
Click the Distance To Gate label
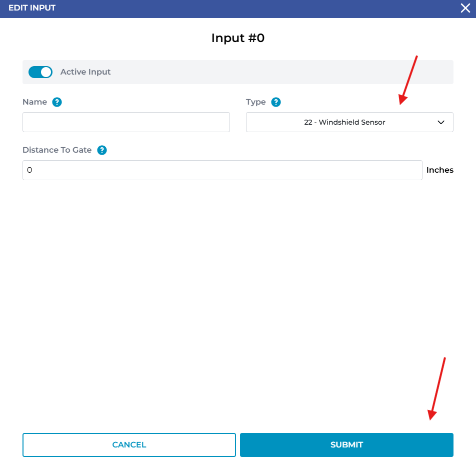(x=57, y=150)
